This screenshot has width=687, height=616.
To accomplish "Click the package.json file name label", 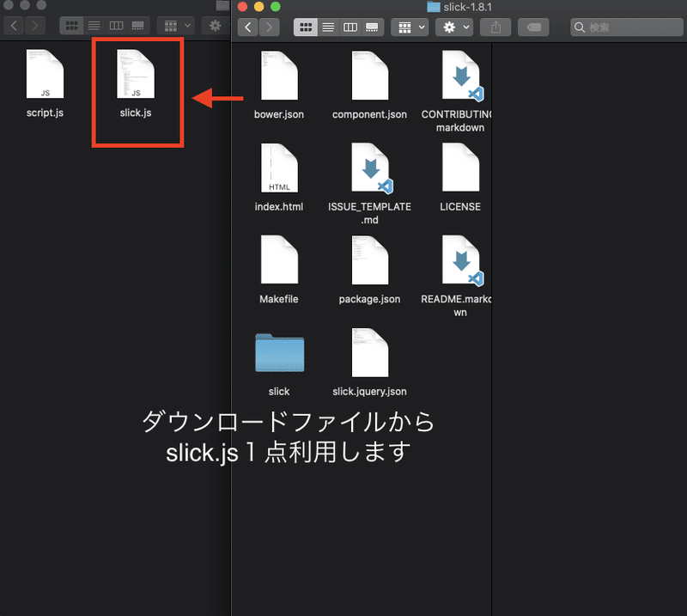I will click(x=370, y=299).
